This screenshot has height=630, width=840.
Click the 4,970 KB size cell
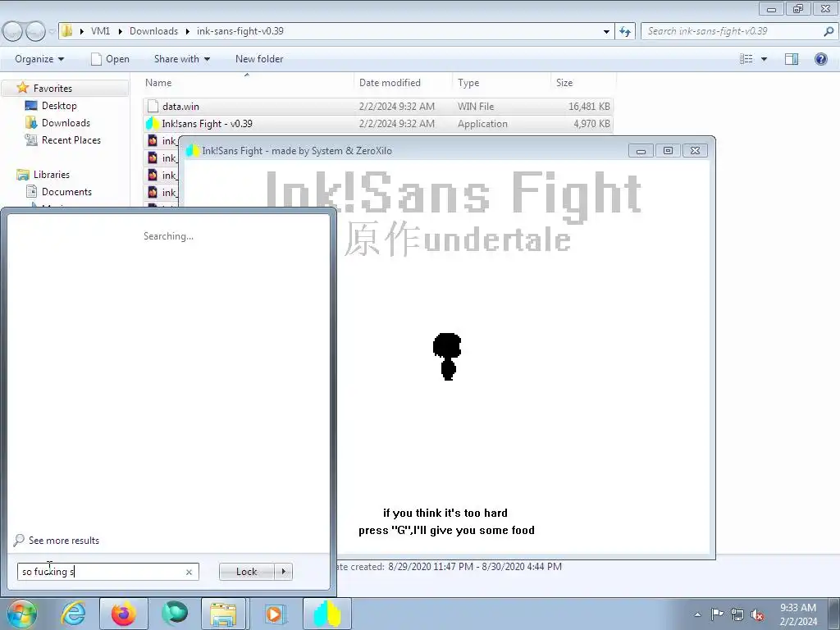tap(591, 124)
